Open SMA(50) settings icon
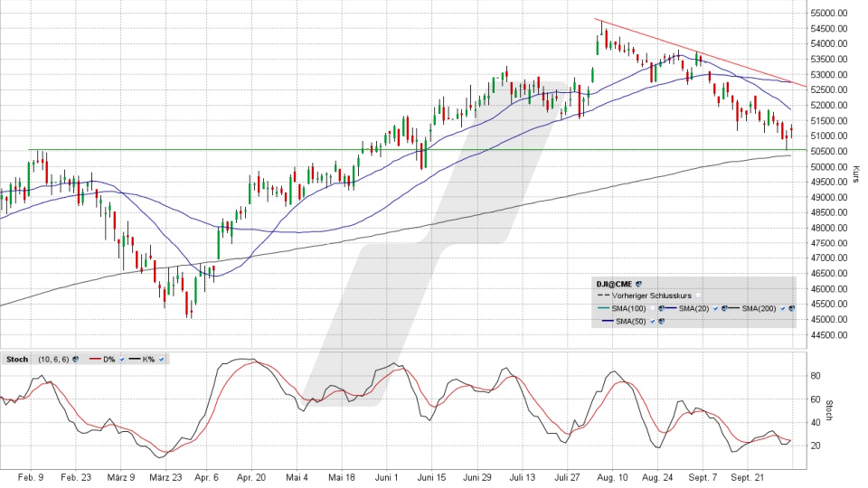Screen dimensions: 868x488 661,321
